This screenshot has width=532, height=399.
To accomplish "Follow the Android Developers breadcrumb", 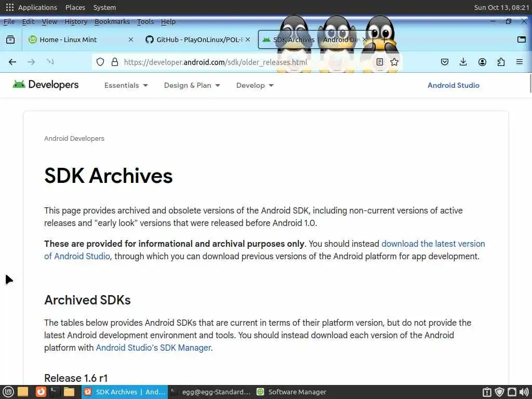I will pyautogui.click(x=74, y=138).
